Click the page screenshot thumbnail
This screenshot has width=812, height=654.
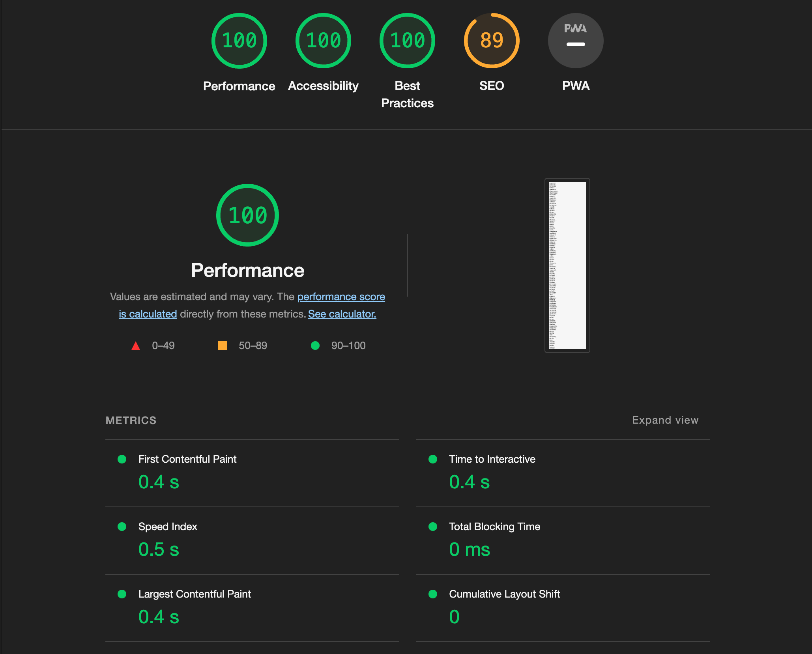point(567,265)
